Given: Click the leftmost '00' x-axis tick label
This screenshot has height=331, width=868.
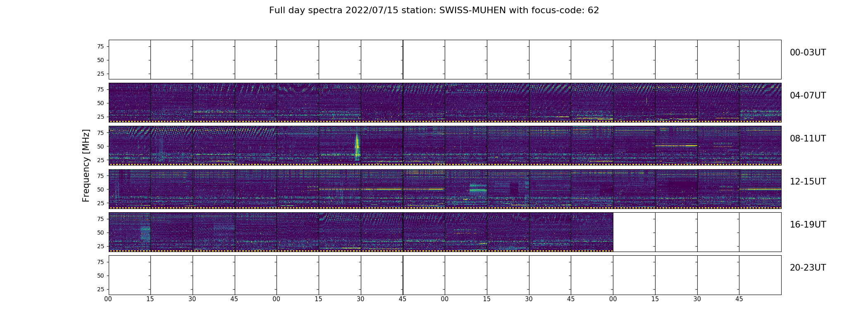Looking at the screenshot, I should (108, 299).
